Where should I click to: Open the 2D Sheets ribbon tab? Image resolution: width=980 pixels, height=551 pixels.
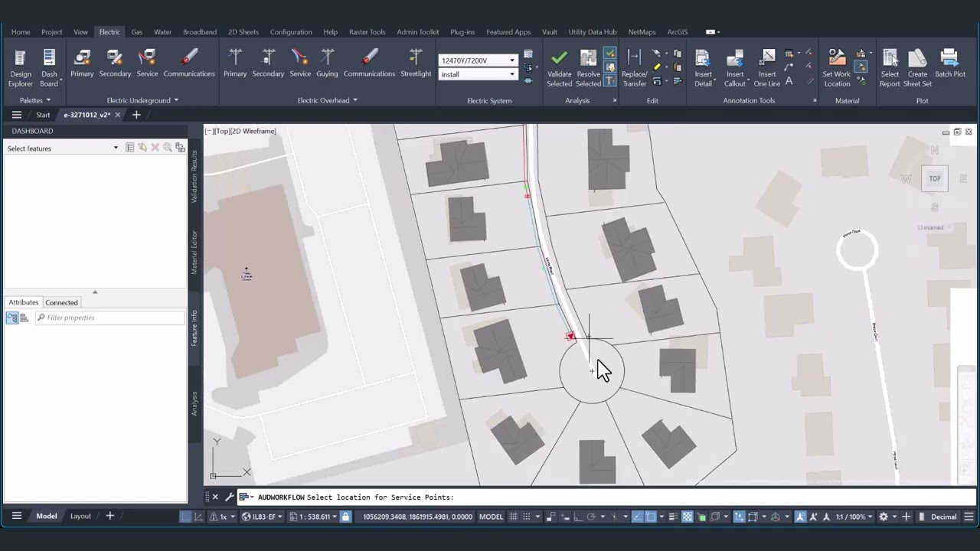pyautogui.click(x=243, y=32)
